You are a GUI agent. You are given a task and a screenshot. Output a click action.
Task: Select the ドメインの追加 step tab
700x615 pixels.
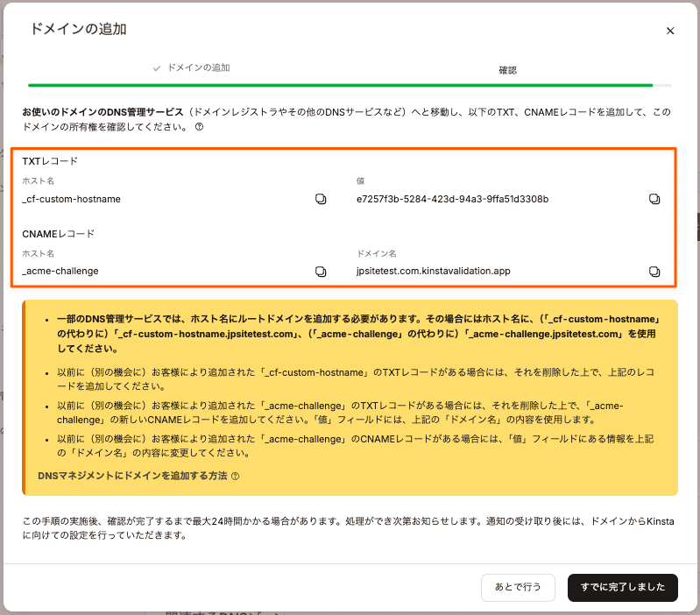click(192, 67)
